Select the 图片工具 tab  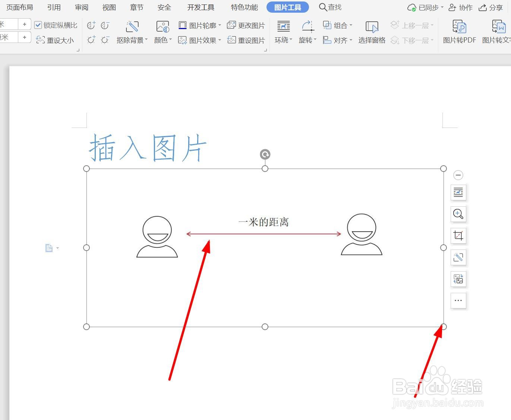pyautogui.click(x=288, y=7)
